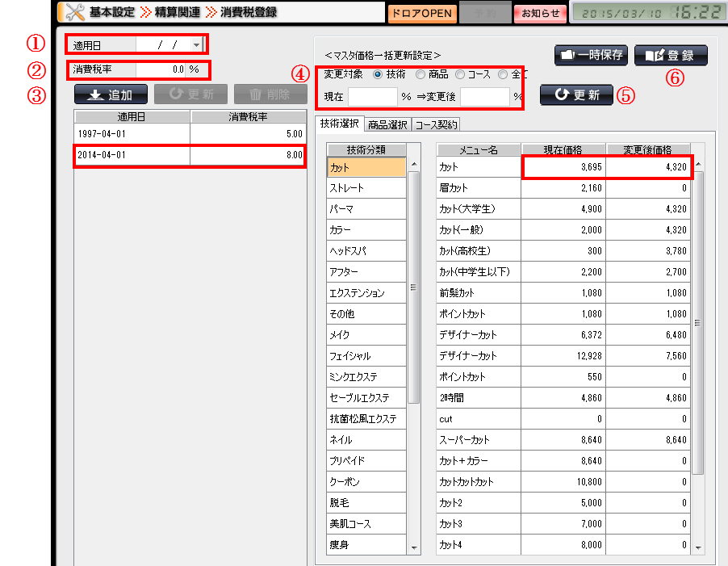Click the 追加 add button

click(111, 94)
